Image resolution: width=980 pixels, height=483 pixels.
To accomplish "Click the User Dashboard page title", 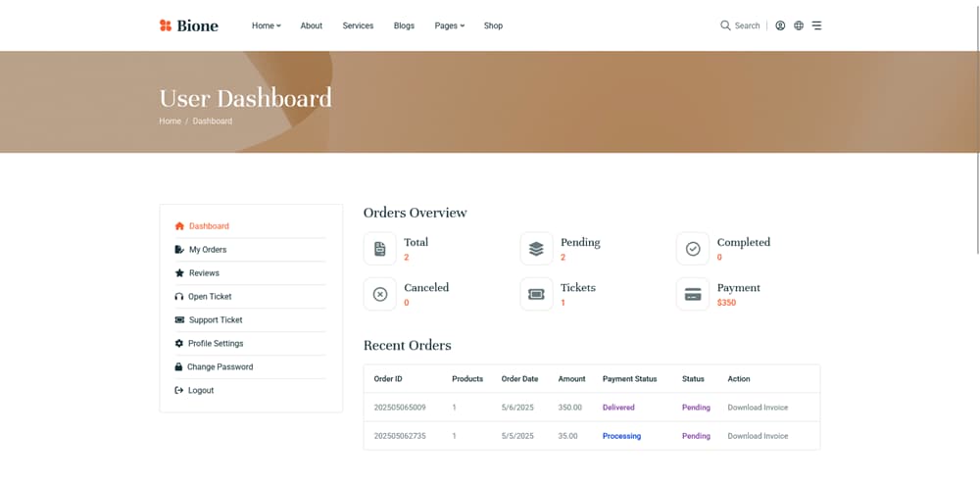I will click(245, 99).
